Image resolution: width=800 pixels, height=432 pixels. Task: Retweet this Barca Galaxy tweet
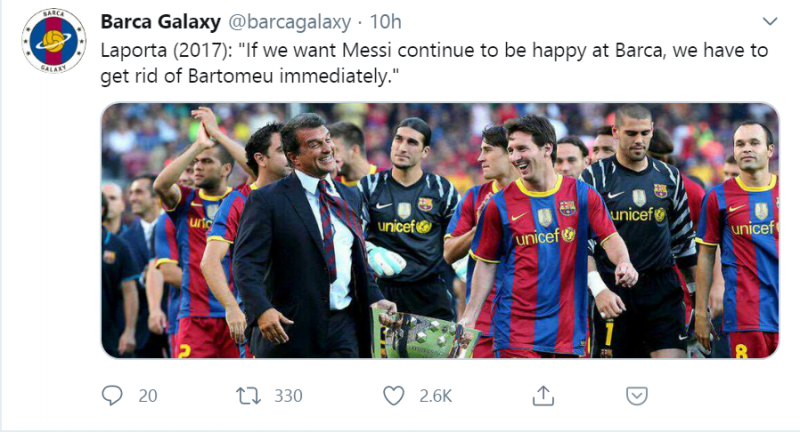[248, 395]
